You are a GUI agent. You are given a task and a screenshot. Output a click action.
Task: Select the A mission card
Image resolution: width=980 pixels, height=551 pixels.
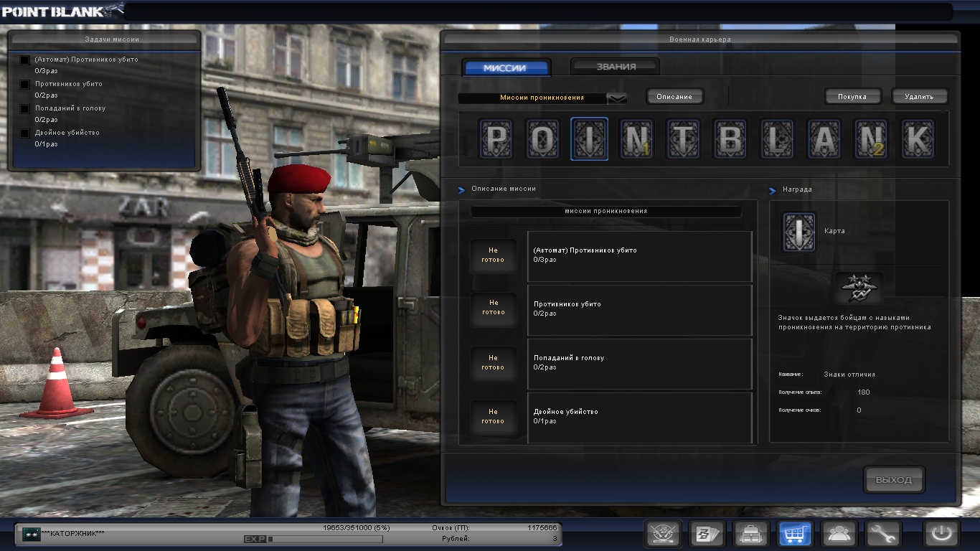[824, 139]
